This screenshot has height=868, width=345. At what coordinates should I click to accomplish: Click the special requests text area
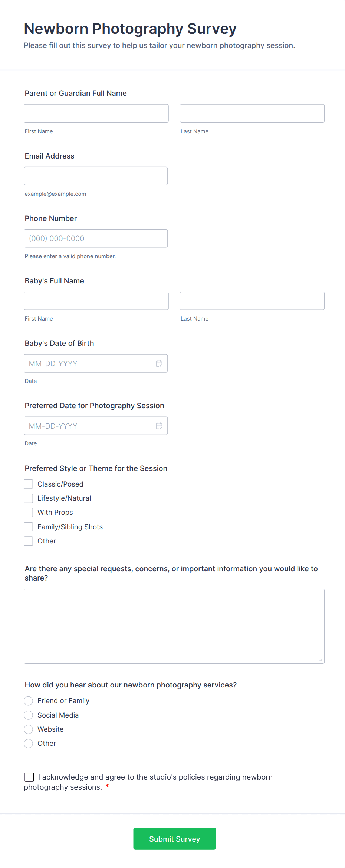point(174,626)
